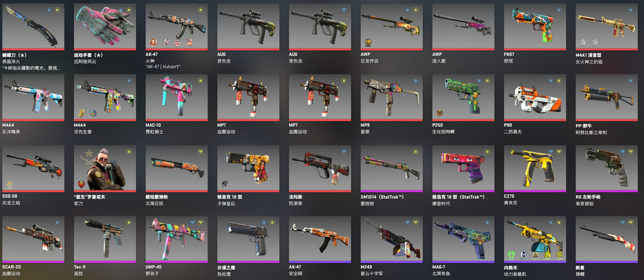Click the green team sticker on the 内格夫 tile

512,254
